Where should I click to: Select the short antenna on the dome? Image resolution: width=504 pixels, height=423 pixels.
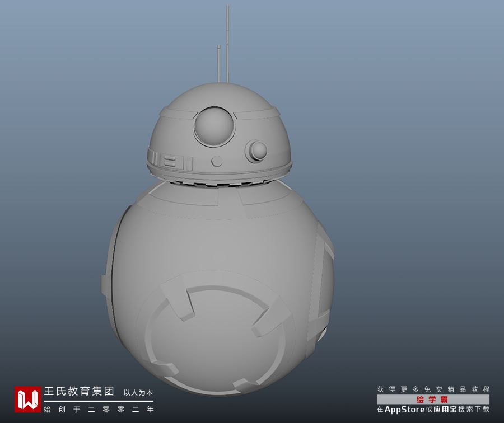[x=219, y=63]
